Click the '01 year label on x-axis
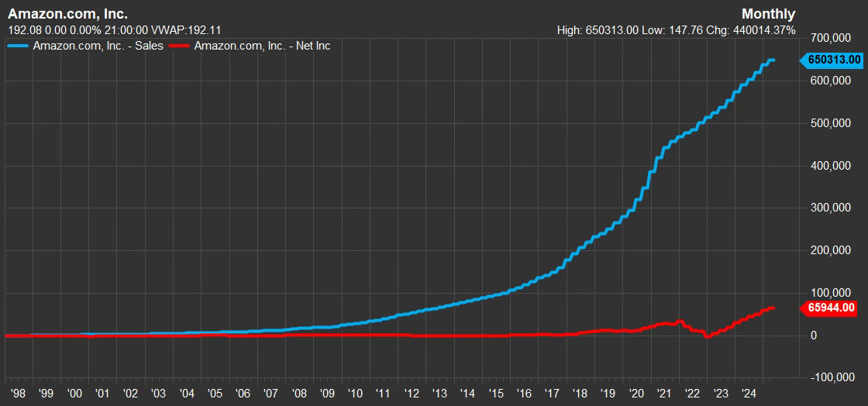The image size is (868, 406). tap(102, 394)
